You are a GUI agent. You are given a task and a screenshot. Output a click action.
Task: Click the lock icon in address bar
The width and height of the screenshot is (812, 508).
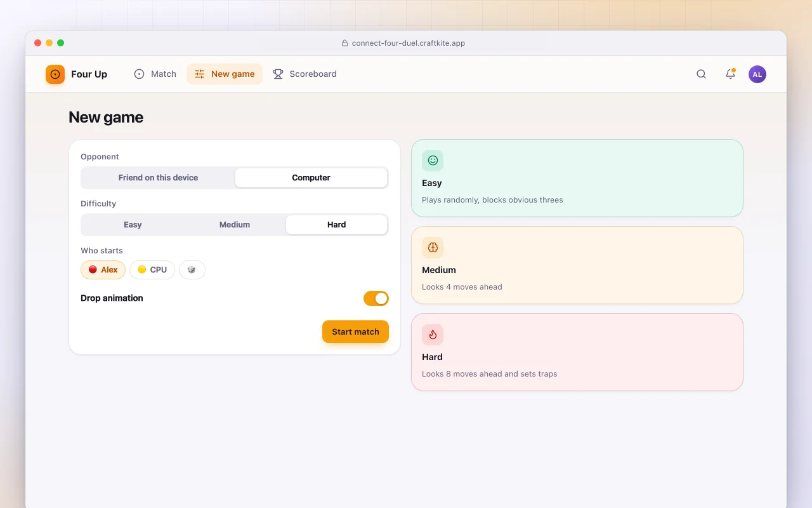pyautogui.click(x=344, y=43)
